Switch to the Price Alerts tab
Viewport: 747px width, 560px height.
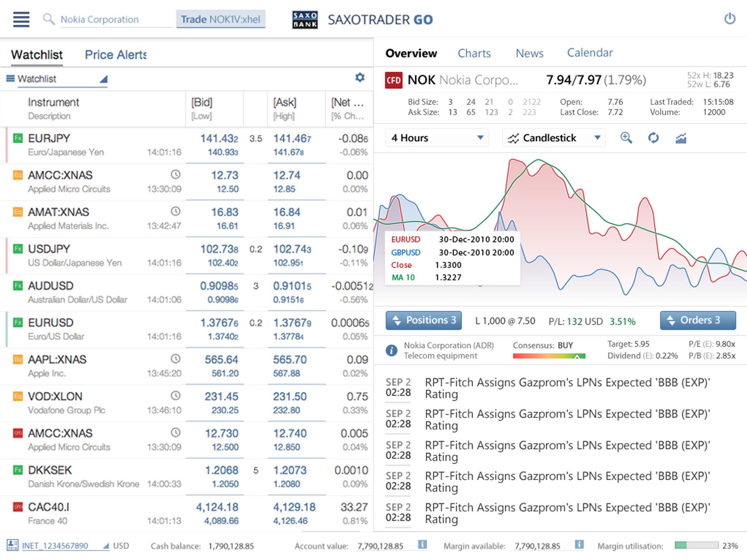pyautogui.click(x=116, y=55)
